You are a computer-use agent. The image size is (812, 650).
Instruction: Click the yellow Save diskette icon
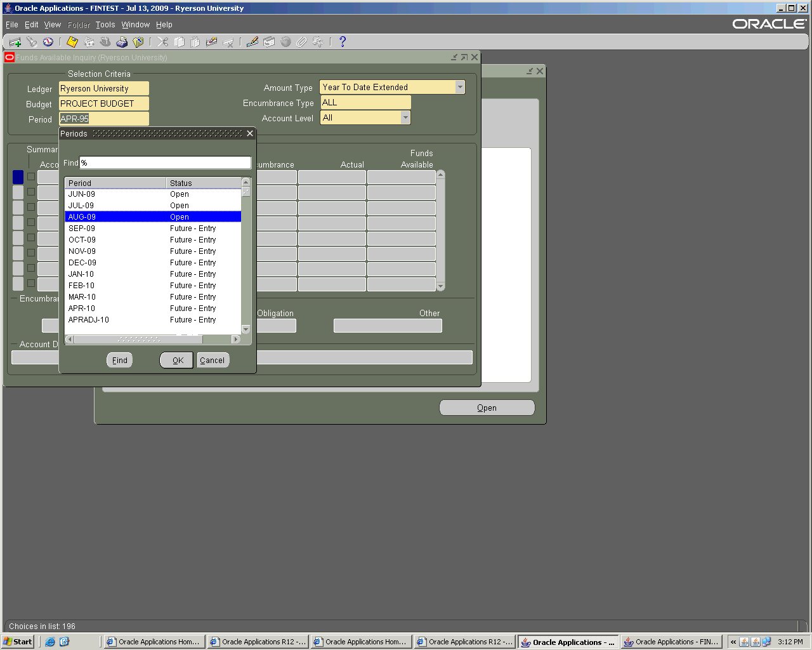tap(72, 42)
